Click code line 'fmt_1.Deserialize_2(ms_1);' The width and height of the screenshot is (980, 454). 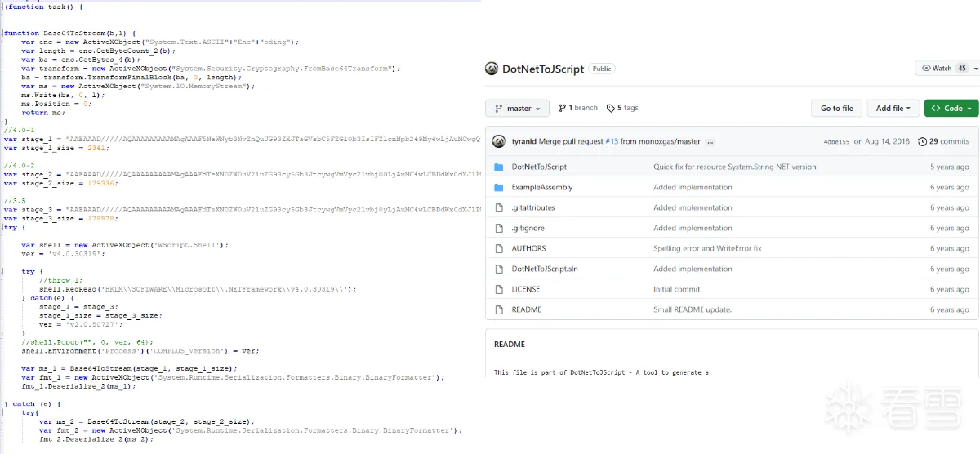[x=80, y=385]
